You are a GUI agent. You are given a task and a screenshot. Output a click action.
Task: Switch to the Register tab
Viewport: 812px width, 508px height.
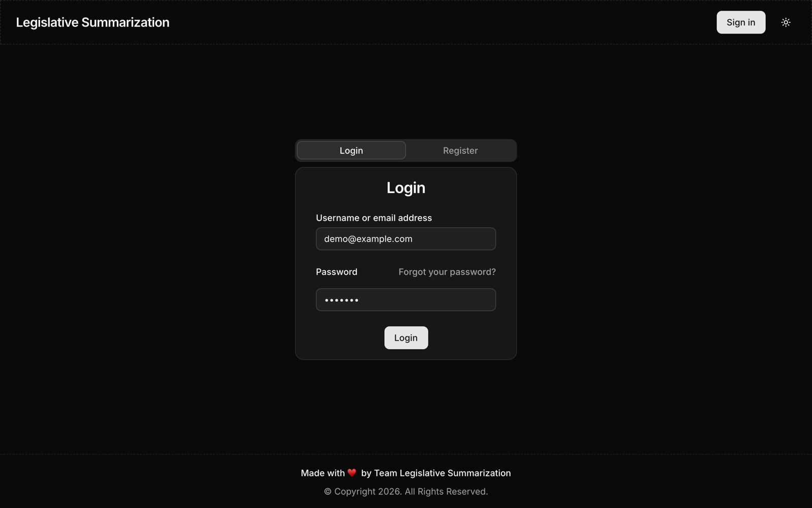pyautogui.click(x=460, y=150)
